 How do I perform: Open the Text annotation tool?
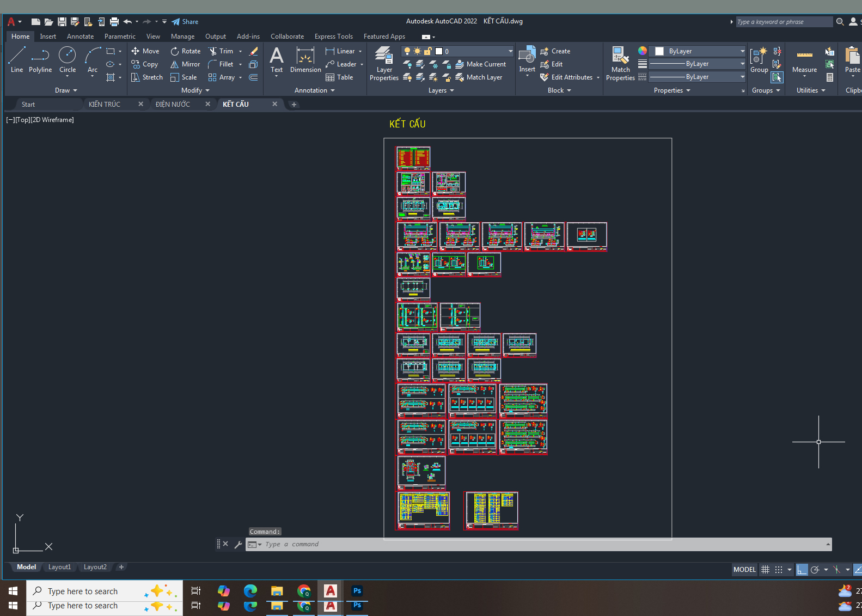tap(277, 60)
